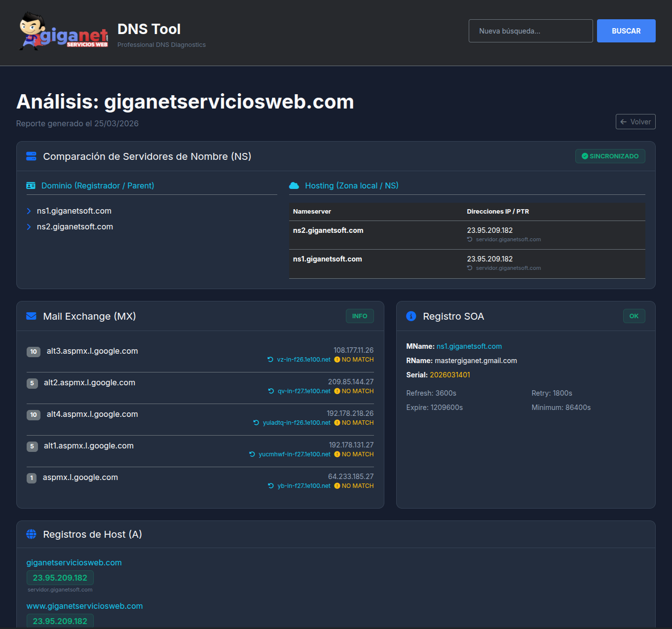Click the registrar card icon beside Dominio
Viewport: 672px width, 629px height.
point(31,185)
